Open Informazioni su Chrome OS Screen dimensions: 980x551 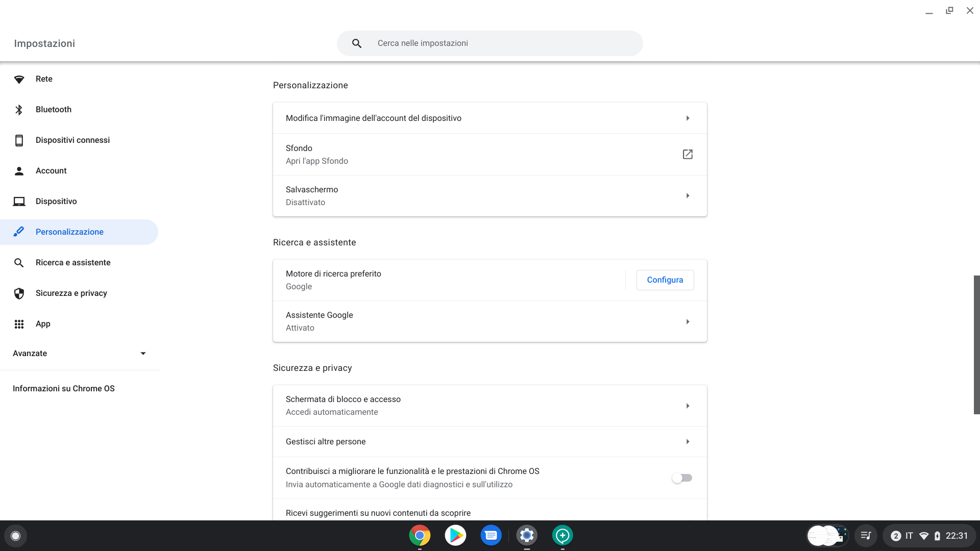tap(64, 389)
